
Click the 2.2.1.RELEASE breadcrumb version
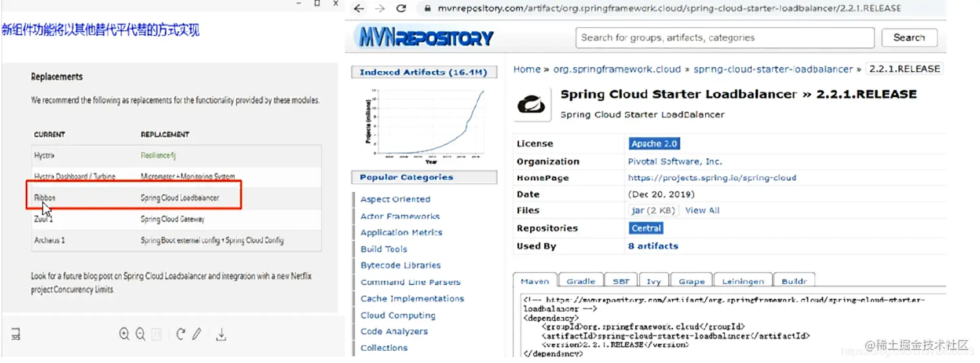(905, 69)
